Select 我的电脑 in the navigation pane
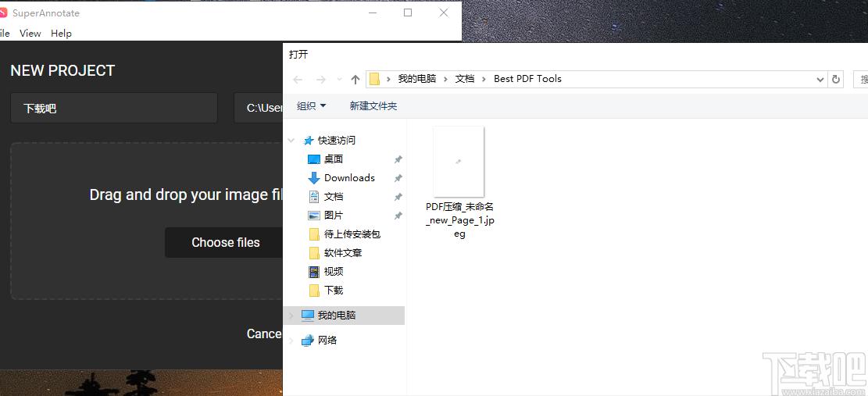 pos(337,316)
